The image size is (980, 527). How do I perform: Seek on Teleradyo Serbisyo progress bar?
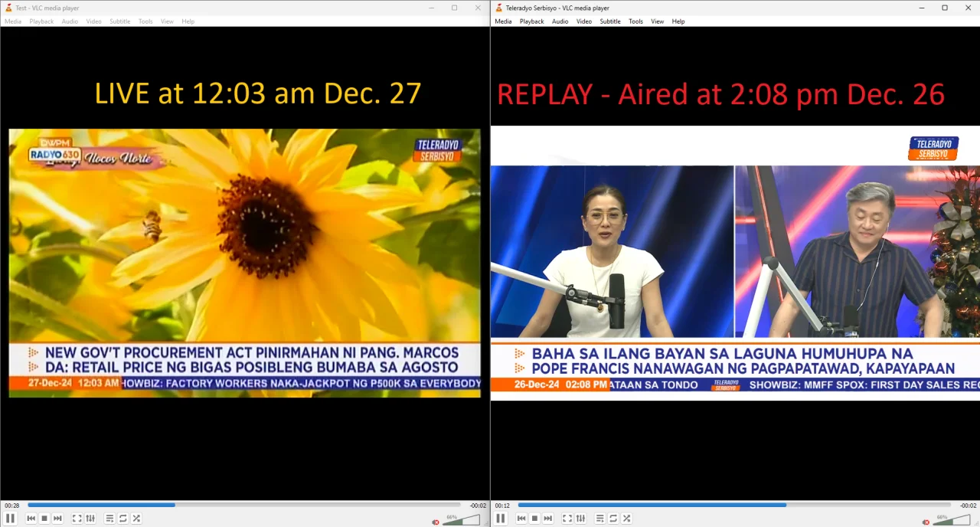point(734,505)
